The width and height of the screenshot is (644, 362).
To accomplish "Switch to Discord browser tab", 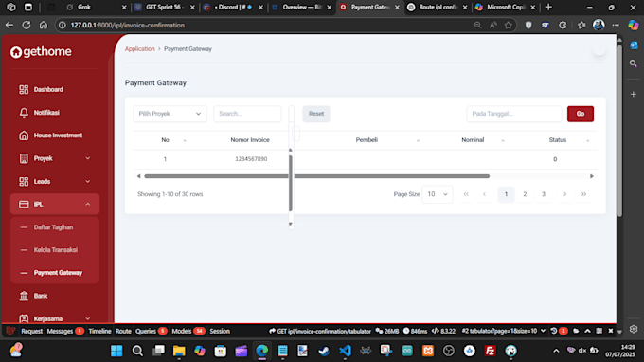I will point(232,8).
